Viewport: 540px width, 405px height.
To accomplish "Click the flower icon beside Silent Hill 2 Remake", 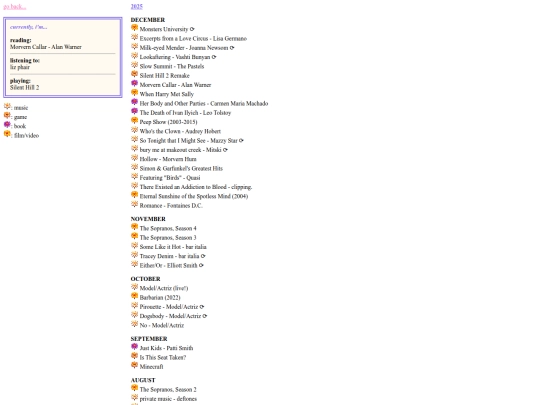I will click(x=135, y=74).
